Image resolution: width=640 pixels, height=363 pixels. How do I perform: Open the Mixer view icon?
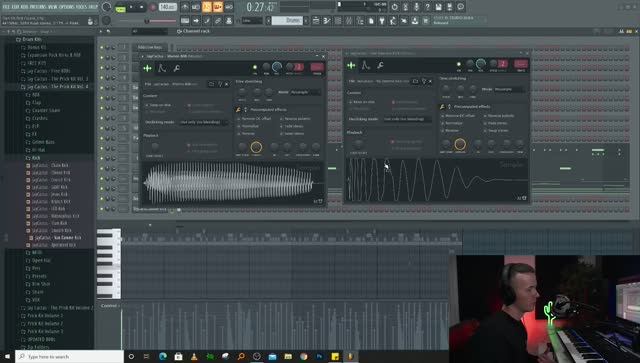click(x=349, y=20)
